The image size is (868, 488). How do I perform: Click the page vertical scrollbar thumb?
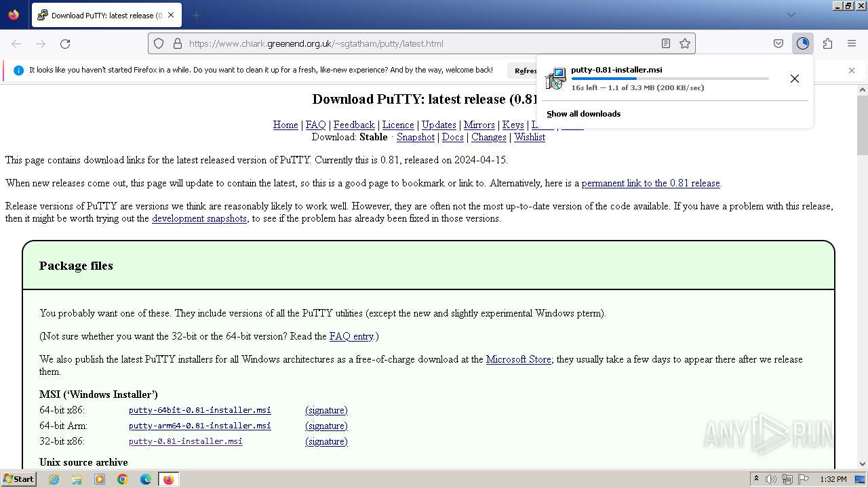pyautogui.click(x=862, y=125)
